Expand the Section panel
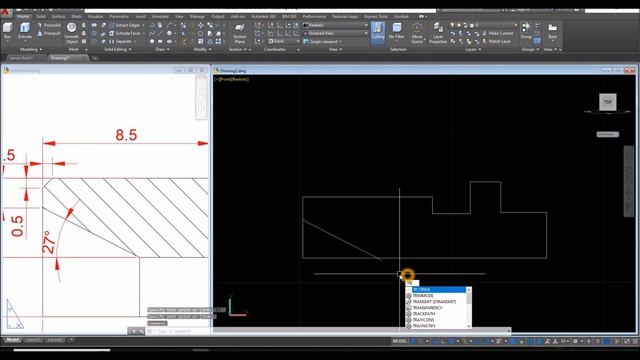Screen dimensions: 640x360 click(x=238, y=49)
